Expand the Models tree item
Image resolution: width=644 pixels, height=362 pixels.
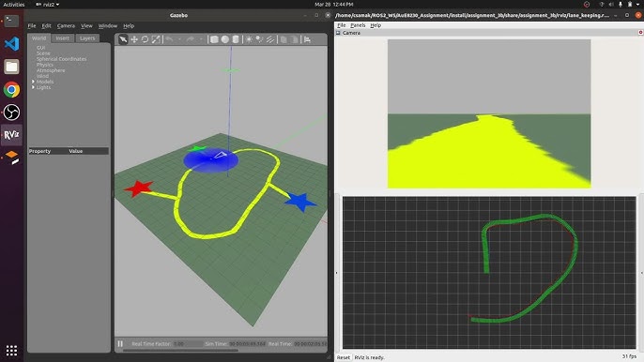coord(33,82)
